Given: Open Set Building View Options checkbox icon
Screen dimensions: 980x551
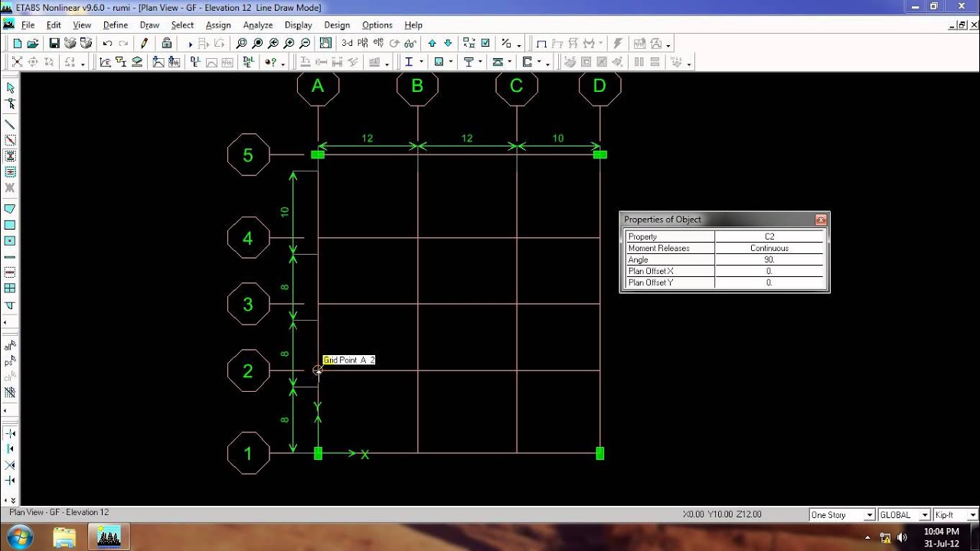Looking at the screenshot, I should click(485, 44).
